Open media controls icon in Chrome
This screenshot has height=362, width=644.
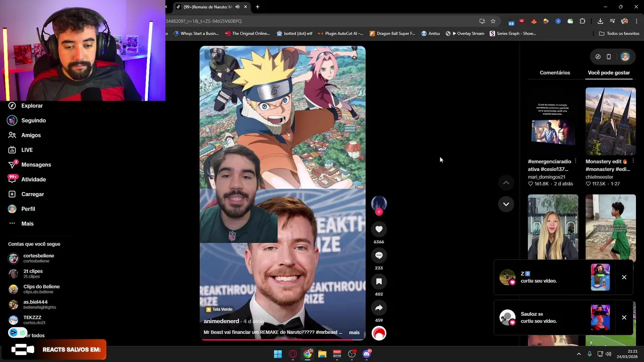(612, 21)
